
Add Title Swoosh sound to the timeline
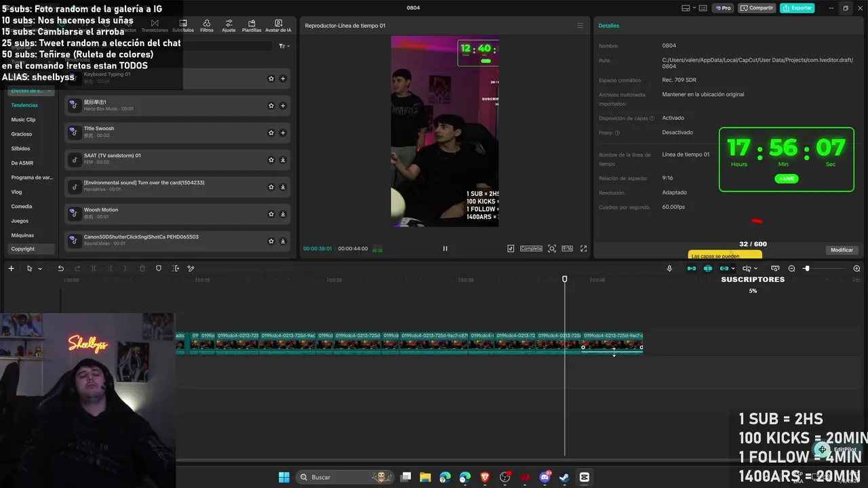point(283,133)
